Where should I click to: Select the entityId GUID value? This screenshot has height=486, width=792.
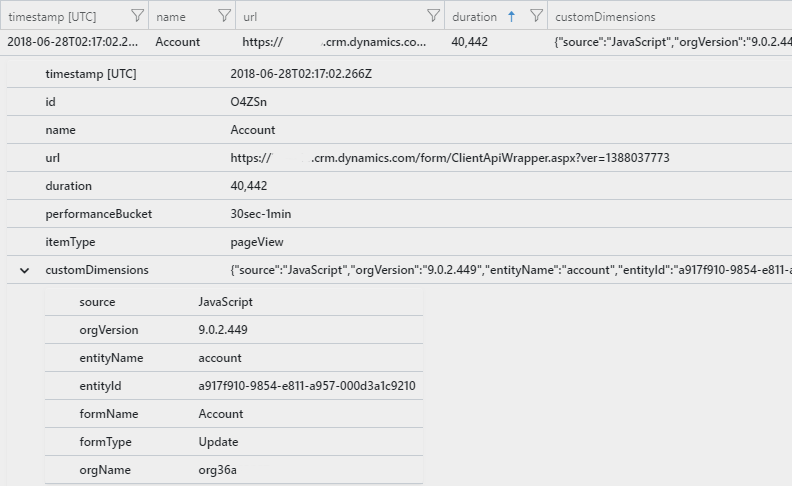click(307, 386)
